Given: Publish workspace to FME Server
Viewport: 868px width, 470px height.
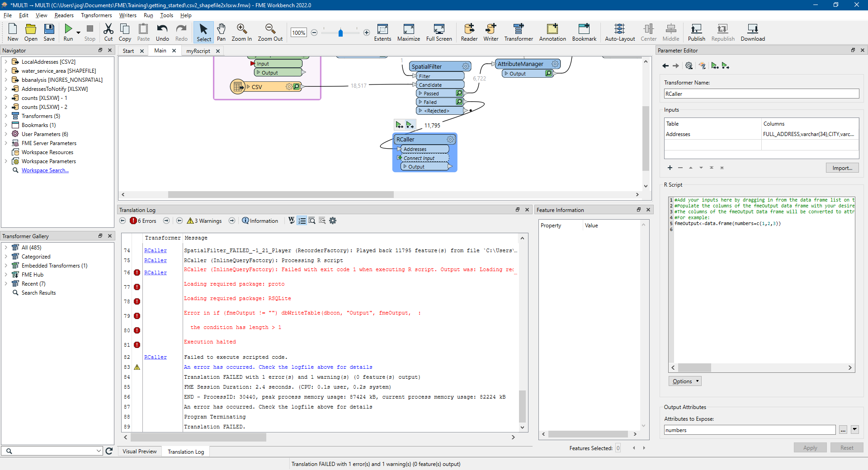Looking at the screenshot, I should 696,33.
